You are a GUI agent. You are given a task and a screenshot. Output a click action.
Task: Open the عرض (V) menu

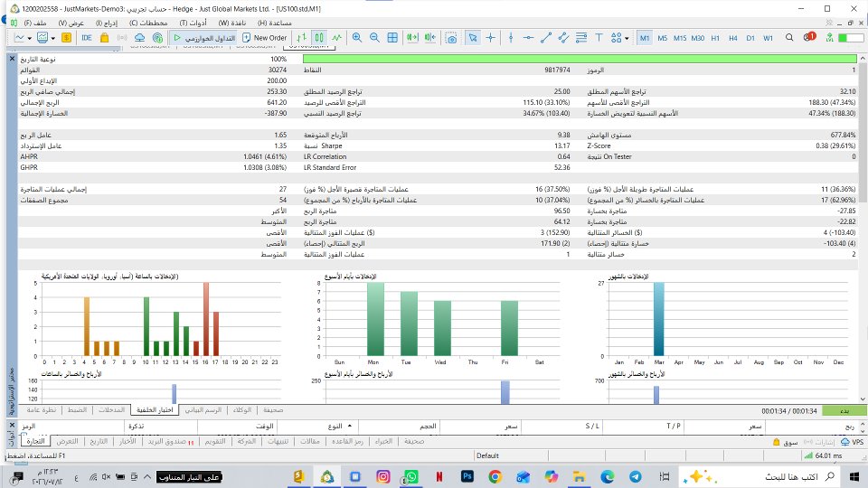pos(71,23)
